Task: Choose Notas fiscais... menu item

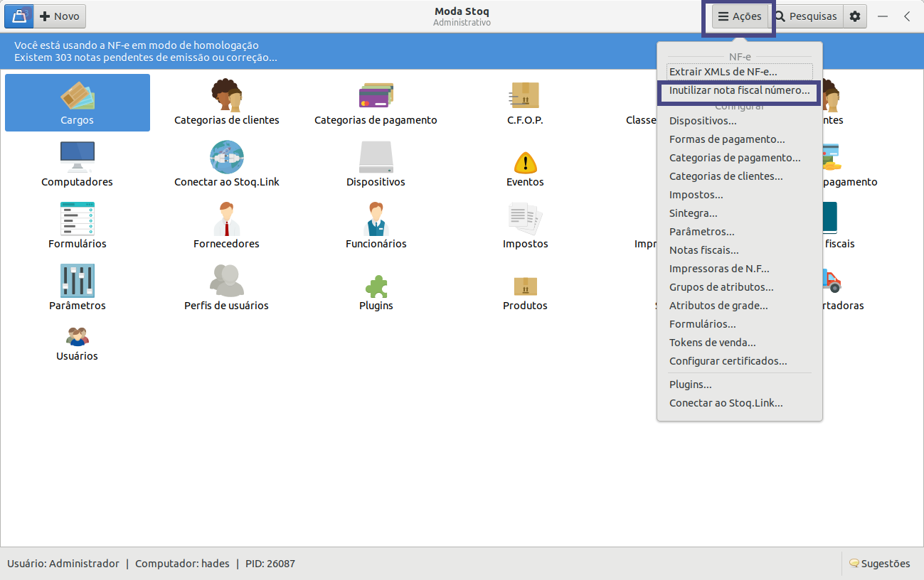Action: pos(740,250)
